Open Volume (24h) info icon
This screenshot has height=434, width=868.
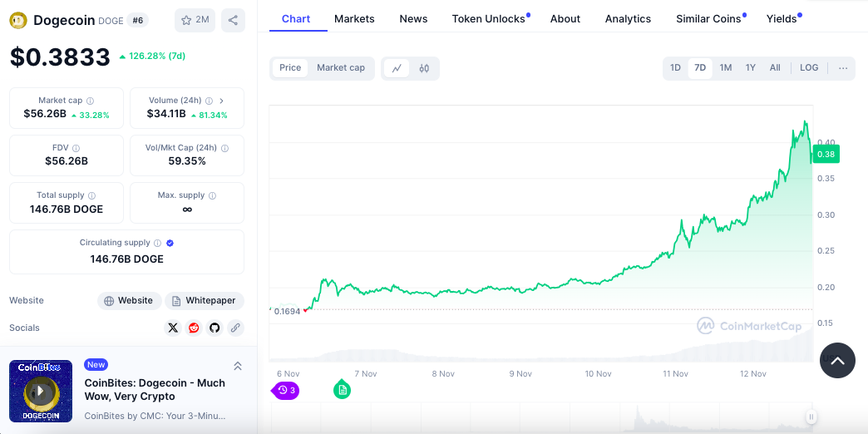pyautogui.click(x=209, y=101)
